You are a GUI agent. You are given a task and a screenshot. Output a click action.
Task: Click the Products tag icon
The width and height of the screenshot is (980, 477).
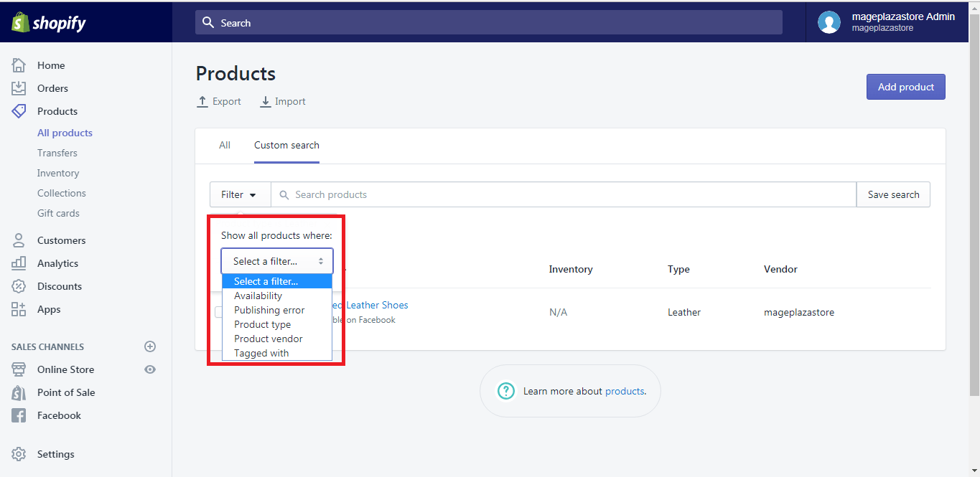click(x=20, y=110)
